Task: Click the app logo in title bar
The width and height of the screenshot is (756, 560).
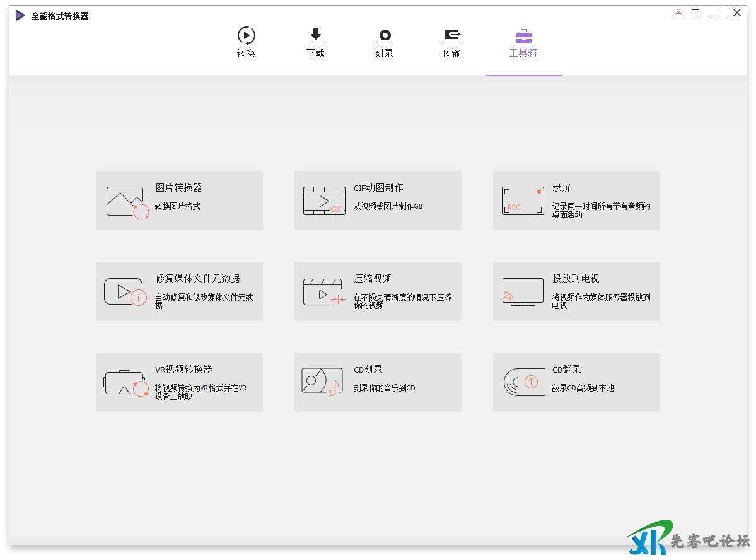Action: point(21,16)
